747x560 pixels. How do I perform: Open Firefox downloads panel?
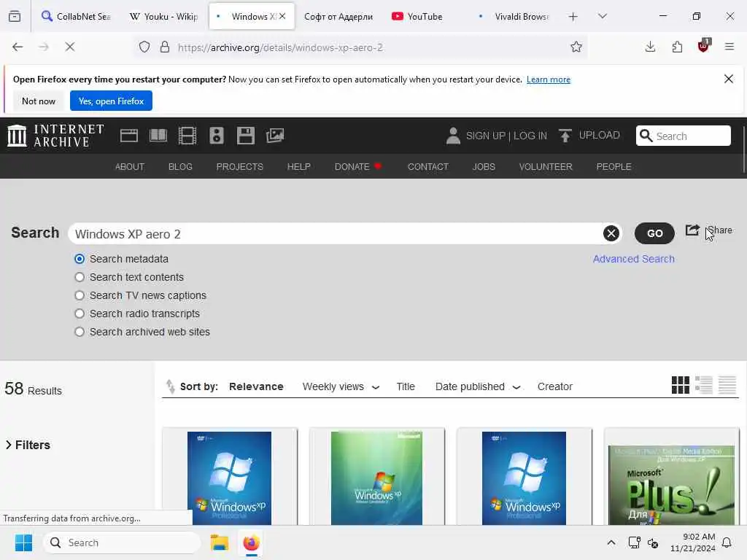(650, 47)
